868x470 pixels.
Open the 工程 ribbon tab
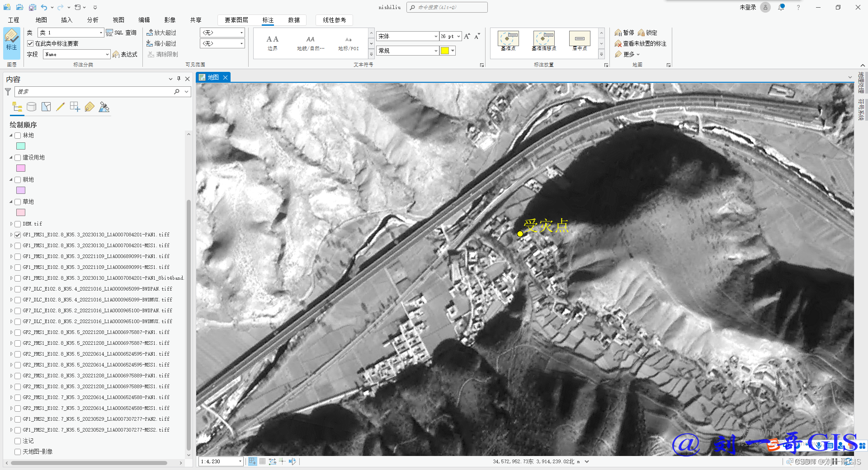[14, 20]
